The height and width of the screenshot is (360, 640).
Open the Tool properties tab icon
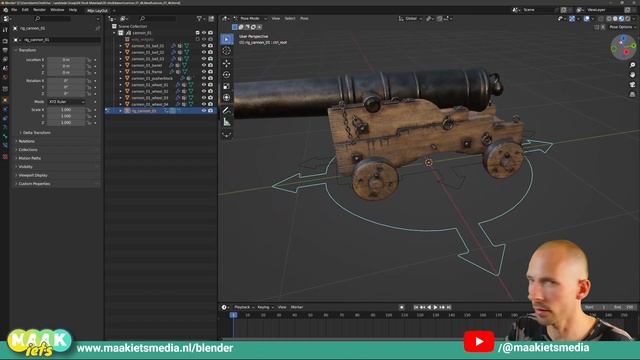(x=5, y=30)
